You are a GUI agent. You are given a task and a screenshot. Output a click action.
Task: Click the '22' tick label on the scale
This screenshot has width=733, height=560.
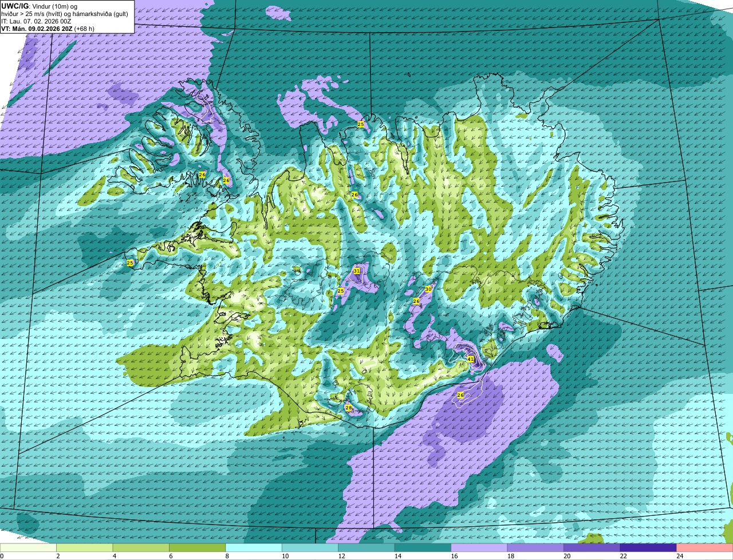[x=624, y=555]
